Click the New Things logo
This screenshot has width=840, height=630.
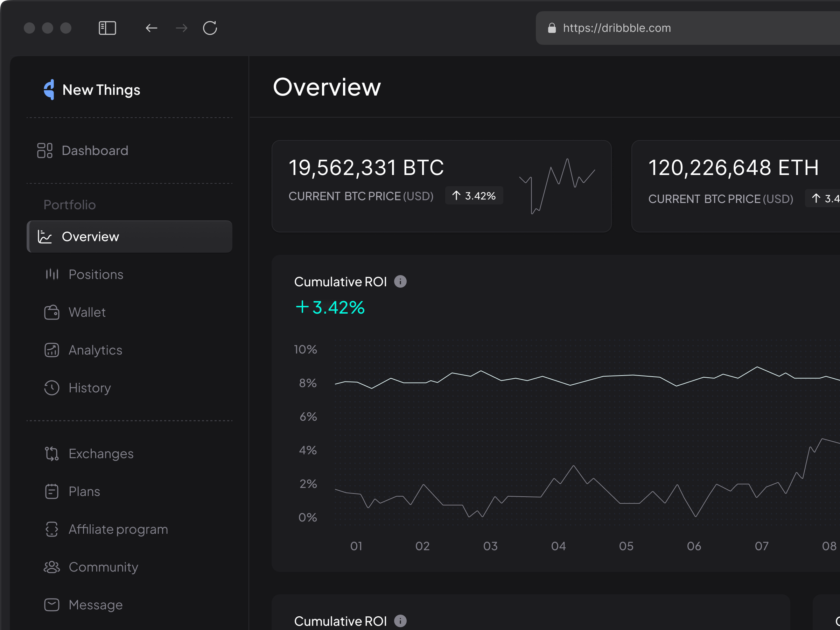click(x=49, y=90)
